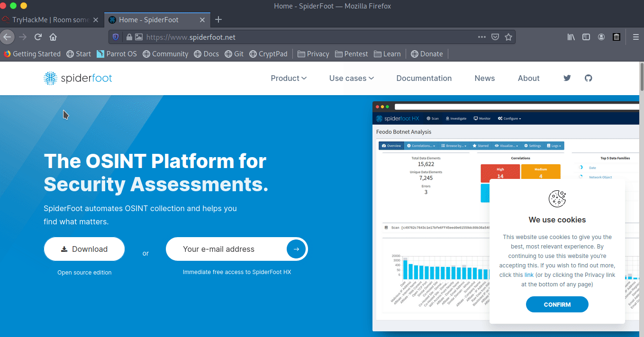Go to Firefox home page icon
Viewport: 644px width, 337px height.
click(x=53, y=37)
